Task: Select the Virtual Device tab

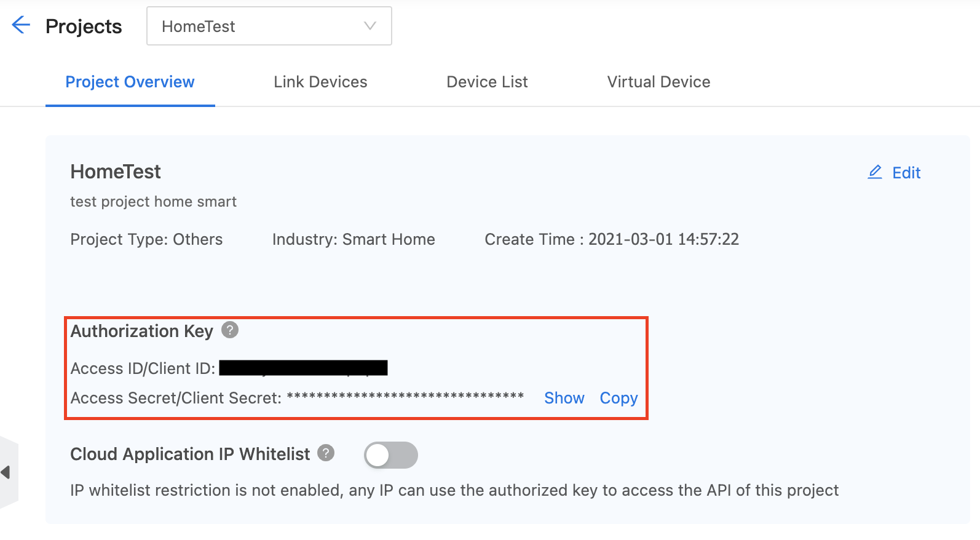Action: pos(658,82)
